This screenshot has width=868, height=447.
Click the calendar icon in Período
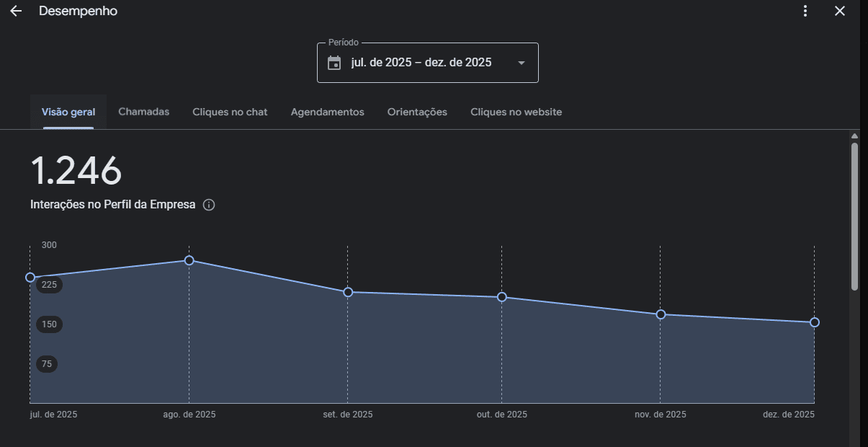tap(334, 63)
